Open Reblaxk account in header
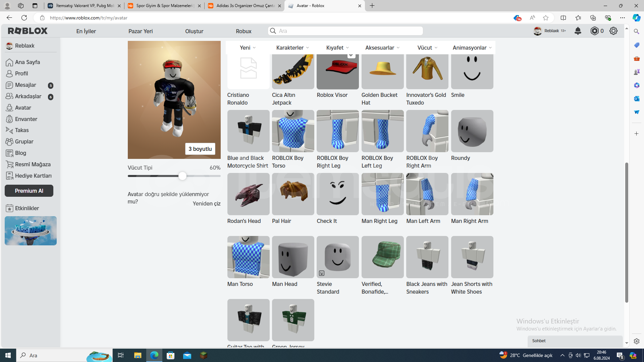 [x=549, y=31]
